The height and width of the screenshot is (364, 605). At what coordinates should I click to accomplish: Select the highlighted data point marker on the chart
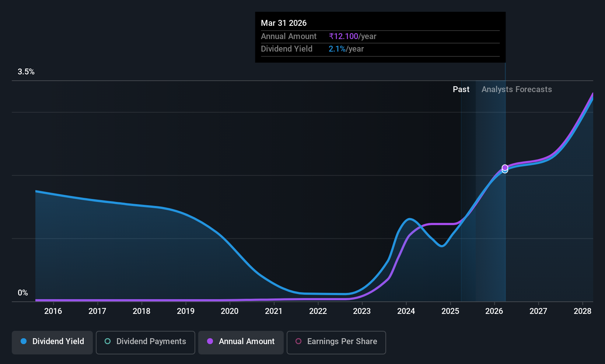(x=505, y=168)
